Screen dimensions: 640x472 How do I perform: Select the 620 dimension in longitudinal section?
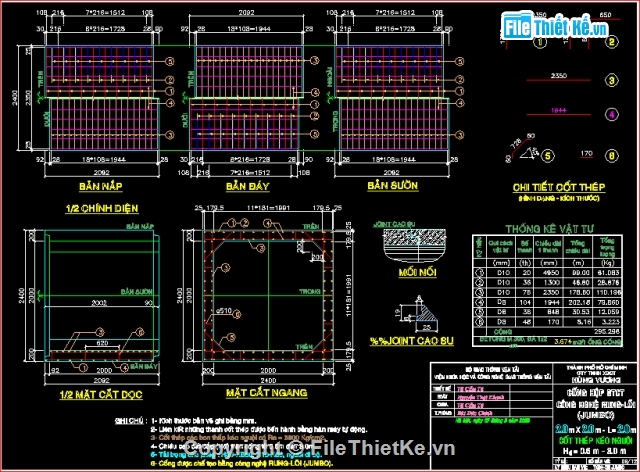coord(102,343)
